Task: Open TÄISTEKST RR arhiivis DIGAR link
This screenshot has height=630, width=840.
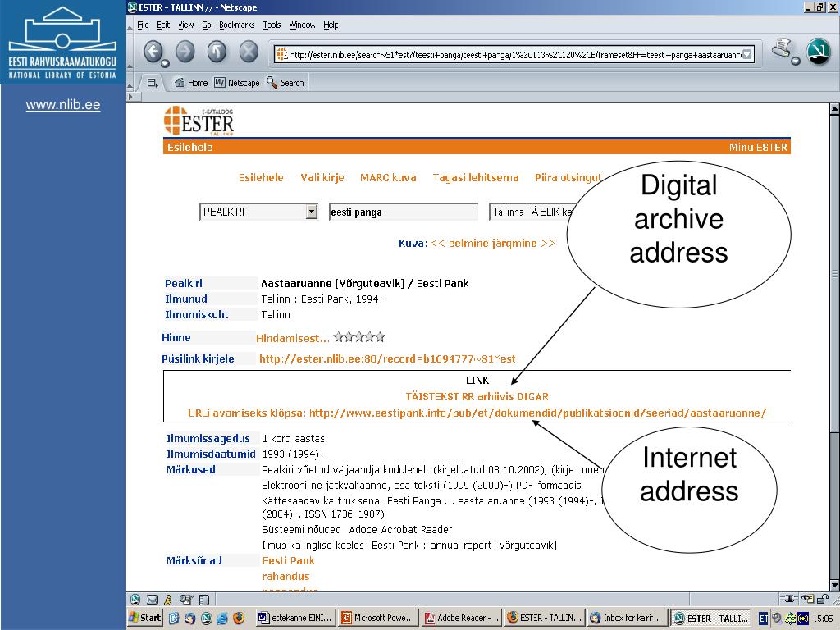Action: click(x=477, y=396)
